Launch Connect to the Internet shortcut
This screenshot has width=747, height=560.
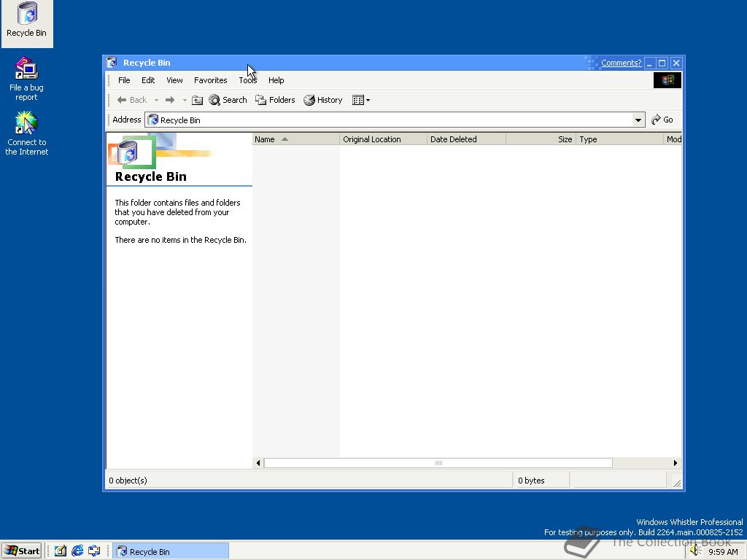point(27,133)
